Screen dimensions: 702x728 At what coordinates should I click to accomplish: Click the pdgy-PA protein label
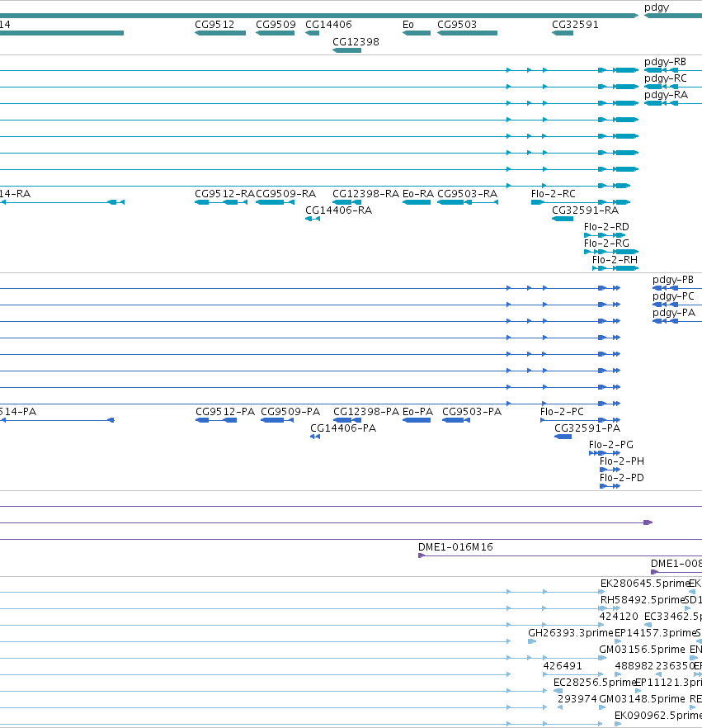674,313
